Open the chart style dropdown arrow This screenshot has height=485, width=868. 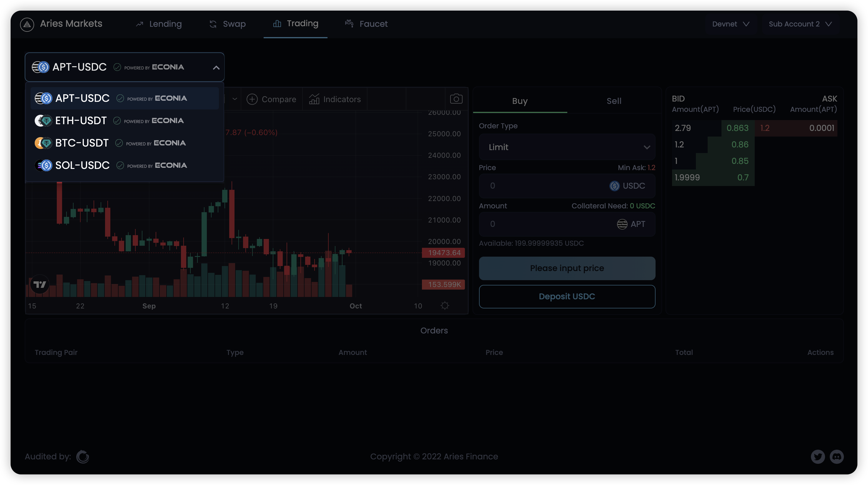[235, 99]
